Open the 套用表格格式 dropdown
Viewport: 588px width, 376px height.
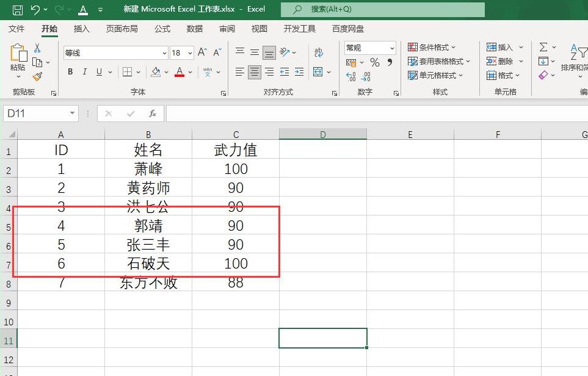point(439,61)
